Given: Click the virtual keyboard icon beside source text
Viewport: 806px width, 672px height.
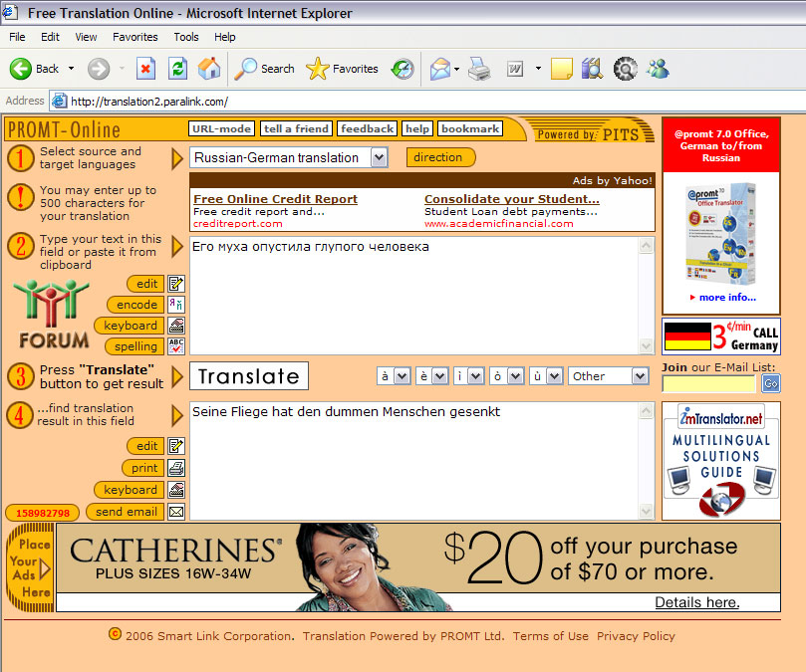Looking at the screenshot, I should coord(176,326).
